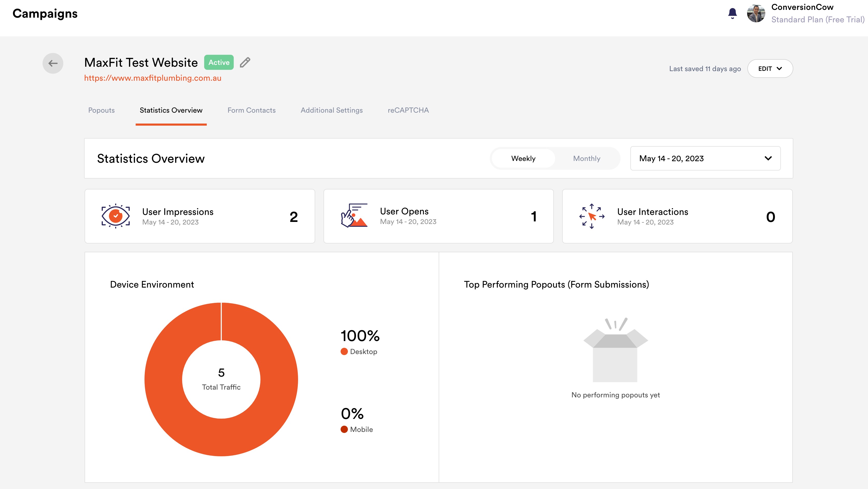
Task: Click the User Interactions cursor icon
Action: (x=592, y=216)
